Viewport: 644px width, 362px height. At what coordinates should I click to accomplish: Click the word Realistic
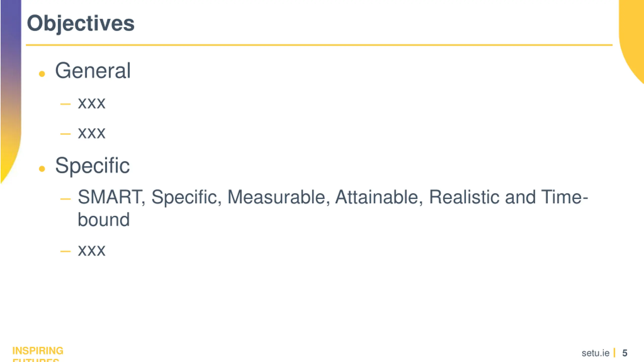click(x=464, y=197)
